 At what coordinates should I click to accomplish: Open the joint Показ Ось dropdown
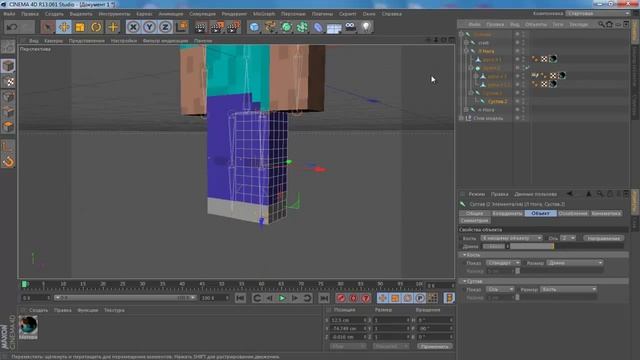500,289
